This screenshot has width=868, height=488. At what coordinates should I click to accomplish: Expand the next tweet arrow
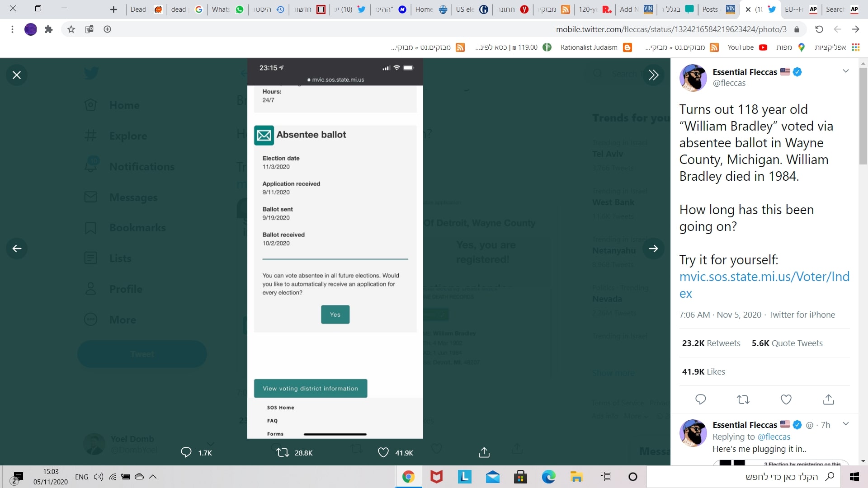click(x=653, y=248)
